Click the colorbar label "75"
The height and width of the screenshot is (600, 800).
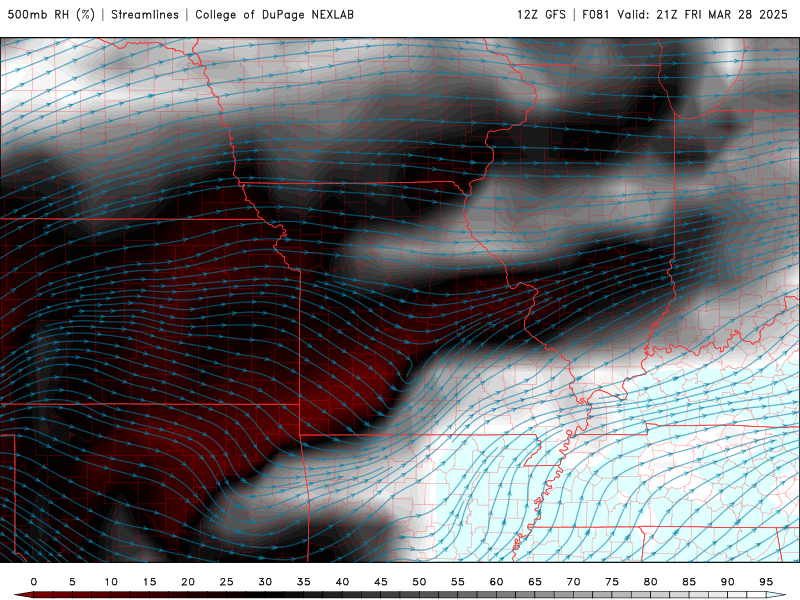coord(612,582)
